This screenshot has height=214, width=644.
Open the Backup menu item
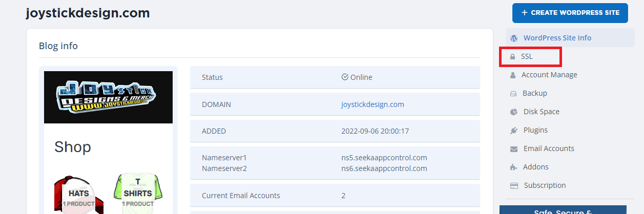click(534, 93)
